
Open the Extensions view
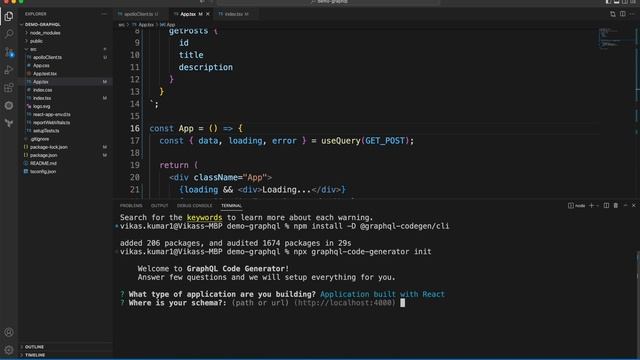point(9,88)
